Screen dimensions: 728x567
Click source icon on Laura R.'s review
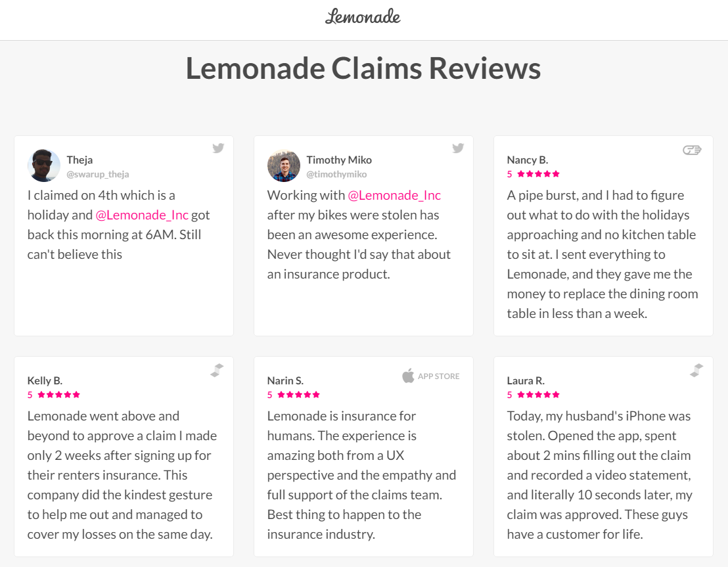[696, 371]
